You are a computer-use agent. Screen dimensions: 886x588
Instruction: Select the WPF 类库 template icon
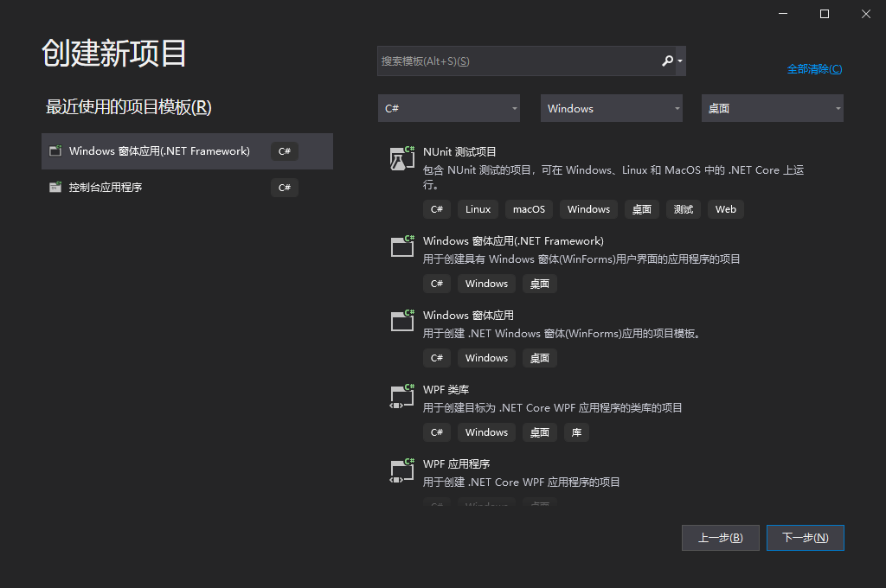[402, 395]
